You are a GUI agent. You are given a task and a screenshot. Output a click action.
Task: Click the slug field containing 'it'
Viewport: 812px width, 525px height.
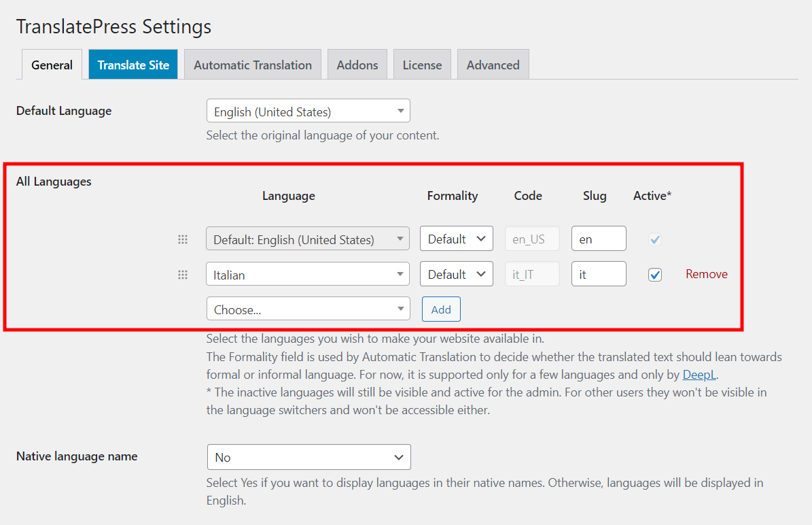click(599, 273)
